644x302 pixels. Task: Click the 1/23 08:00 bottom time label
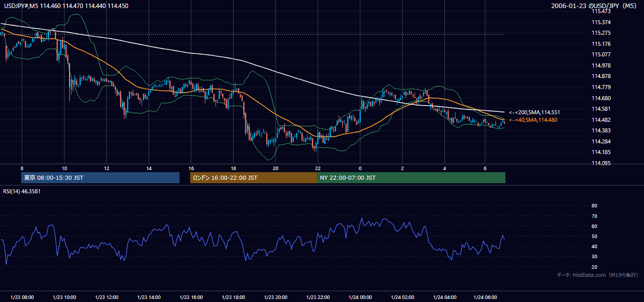(22, 297)
